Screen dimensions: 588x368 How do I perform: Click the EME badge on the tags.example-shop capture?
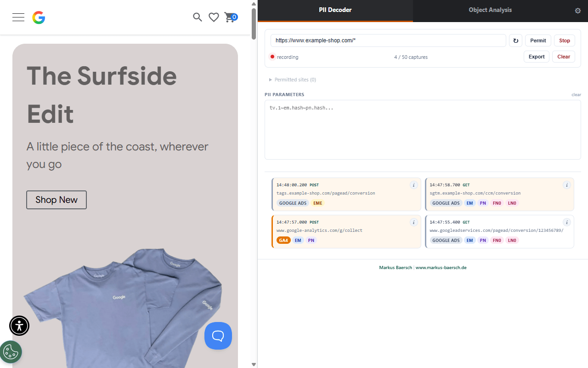318,203
